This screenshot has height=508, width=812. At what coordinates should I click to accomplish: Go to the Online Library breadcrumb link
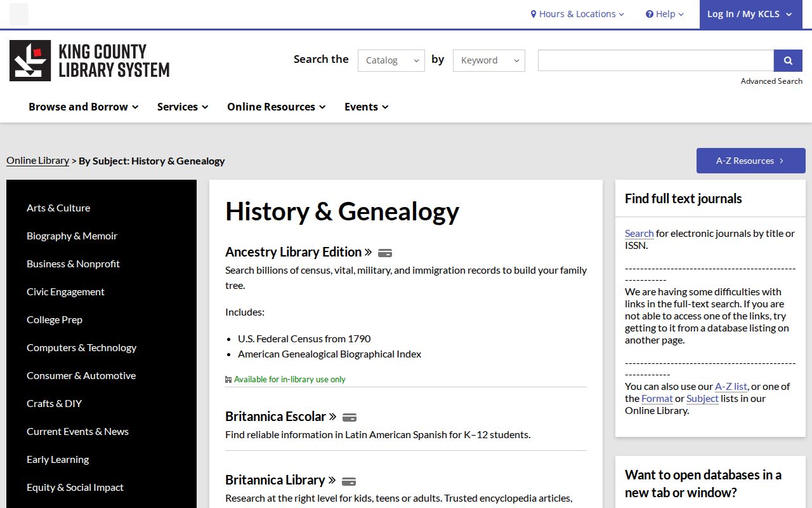37,161
